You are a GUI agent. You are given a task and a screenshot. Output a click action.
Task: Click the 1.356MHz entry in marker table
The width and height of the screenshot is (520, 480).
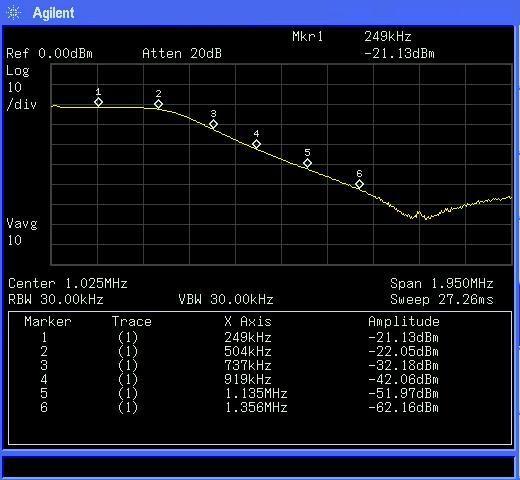point(256,407)
